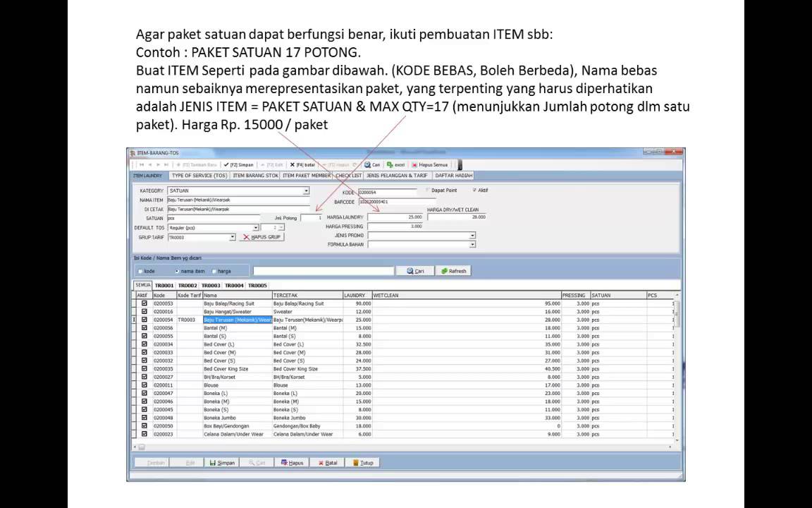The width and height of the screenshot is (812, 508).
Task: Export to excel toolbar item
Action: click(x=395, y=165)
